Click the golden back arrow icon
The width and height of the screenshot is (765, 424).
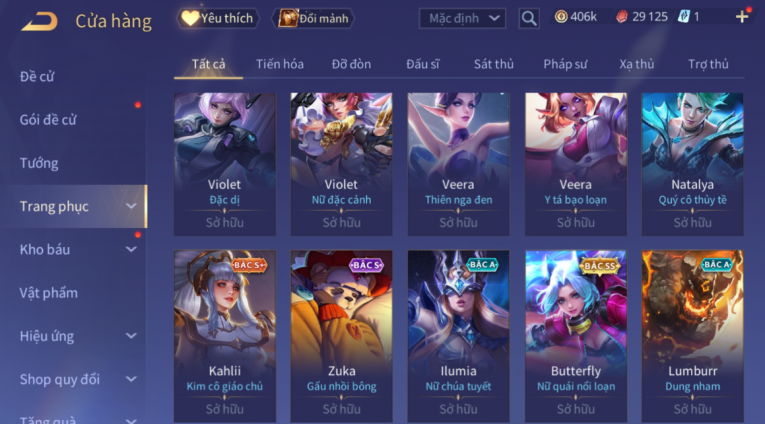pyautogui.click(x=40, y=21)
